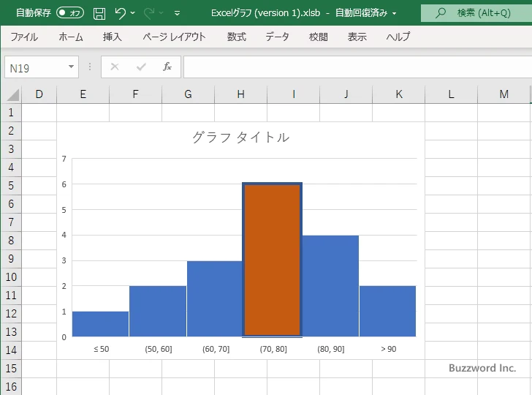The width and height of the screenshot is (532, 395).
Task: Click the formula bar Enter checkmark icon
Action: coord(141,67)
